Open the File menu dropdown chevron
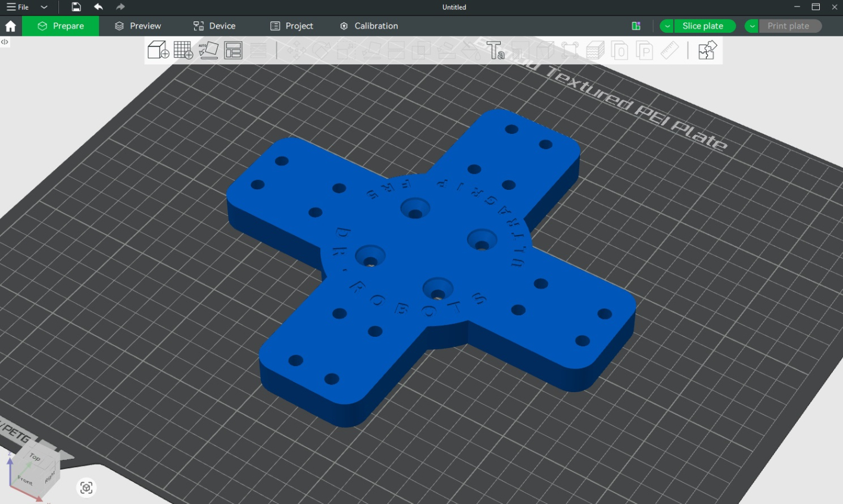843x504 pixels. pos(44,7)
